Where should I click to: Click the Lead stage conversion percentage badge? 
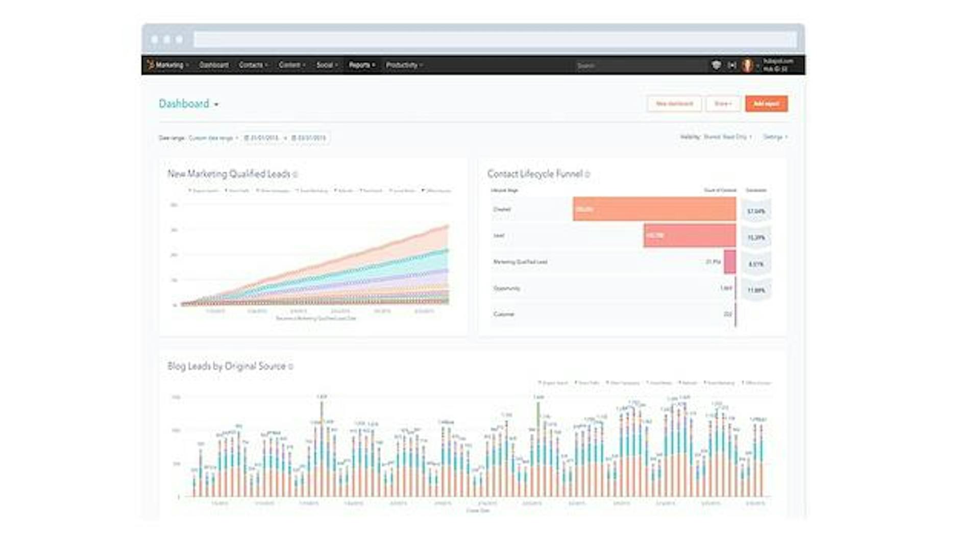click(x=756, y=238)
